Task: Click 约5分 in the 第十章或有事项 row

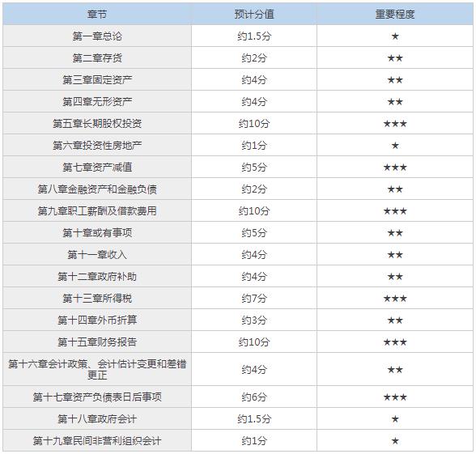Action: point(254,233)
